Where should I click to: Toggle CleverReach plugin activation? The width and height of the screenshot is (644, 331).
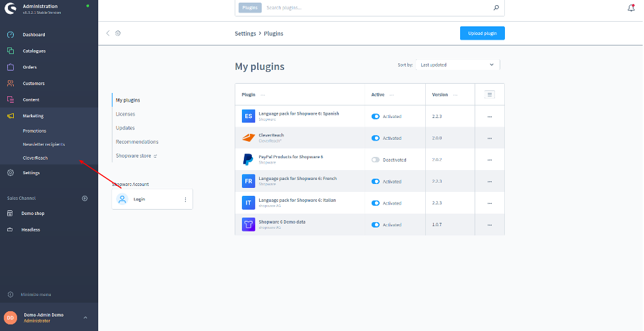click(376, 138)
